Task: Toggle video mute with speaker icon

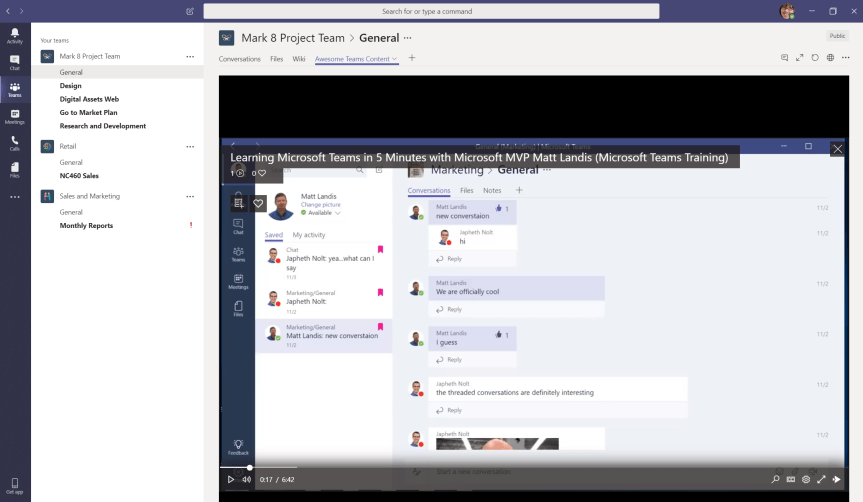Action: point(246,480)
